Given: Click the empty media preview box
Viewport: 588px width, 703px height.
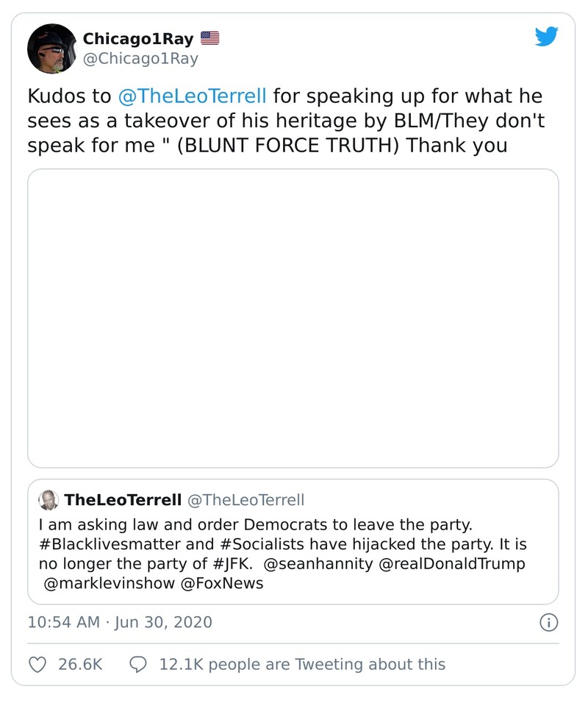Looking at the screenshot, I should point(293,318).
